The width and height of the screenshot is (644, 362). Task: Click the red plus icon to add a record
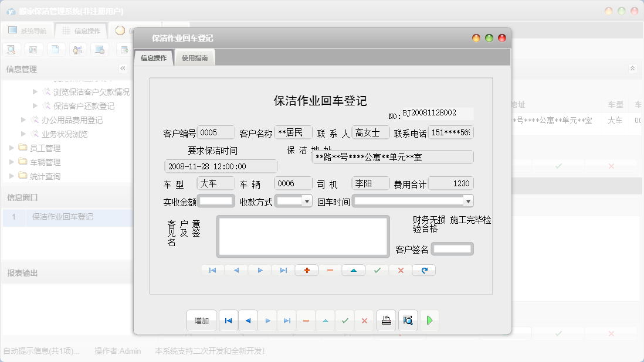pyautogui.click(x=306, y=270)
